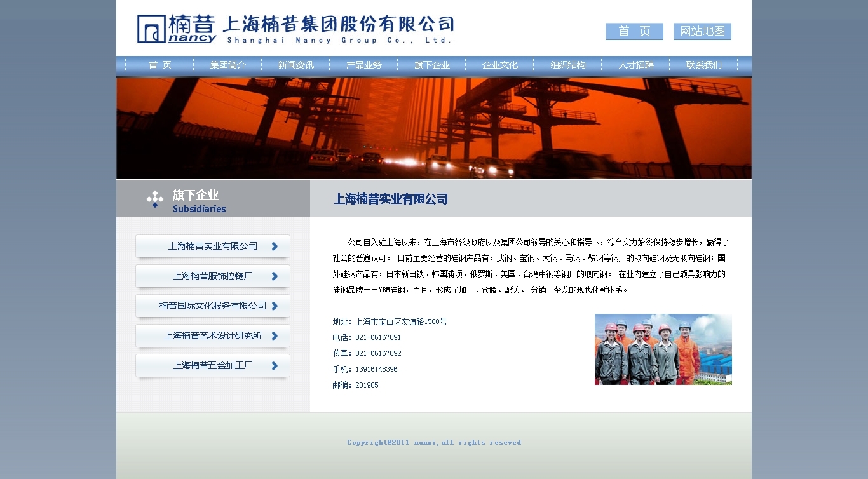The height and width of the screenshot is (479, 868).
Task: Open 新闻资讯 from the navigation bar
Action: [296, 65]
